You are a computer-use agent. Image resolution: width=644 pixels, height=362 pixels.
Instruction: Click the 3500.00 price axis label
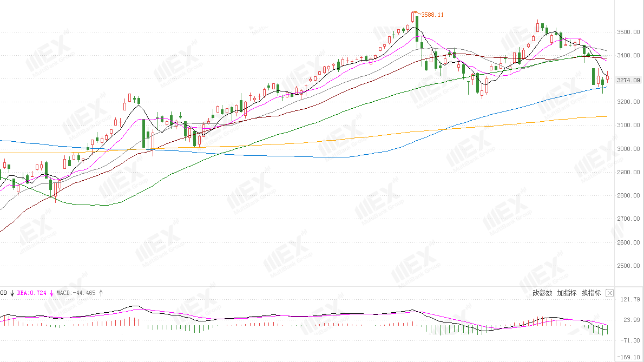coord(628,32)
